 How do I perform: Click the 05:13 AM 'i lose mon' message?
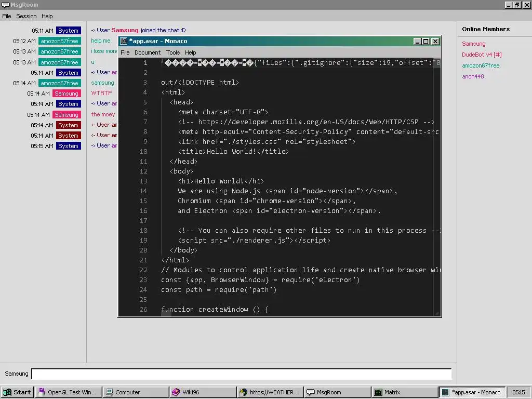(104, 51)
